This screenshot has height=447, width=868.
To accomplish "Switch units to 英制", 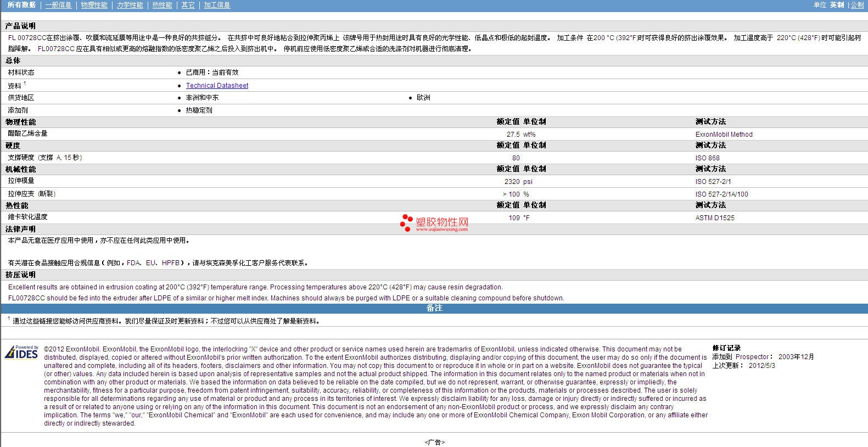I will click(837, 5).
